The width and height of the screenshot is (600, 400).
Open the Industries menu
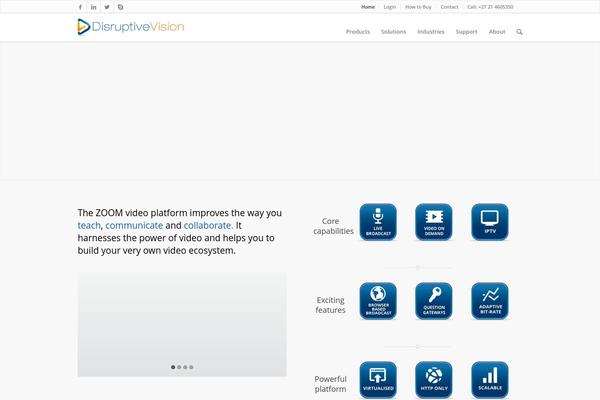tap(431, 32)
